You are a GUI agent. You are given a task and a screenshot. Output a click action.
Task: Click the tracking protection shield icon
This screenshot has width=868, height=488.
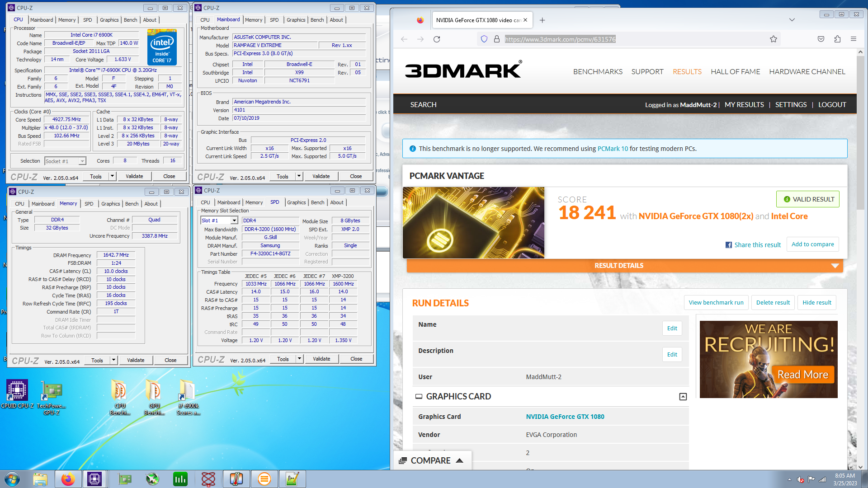point(484,39)
